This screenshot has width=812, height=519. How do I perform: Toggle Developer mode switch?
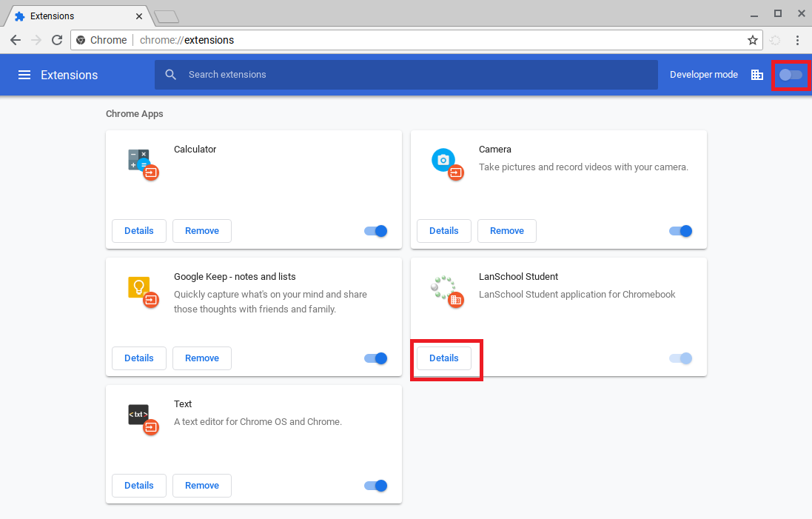[x=791, y=75]
